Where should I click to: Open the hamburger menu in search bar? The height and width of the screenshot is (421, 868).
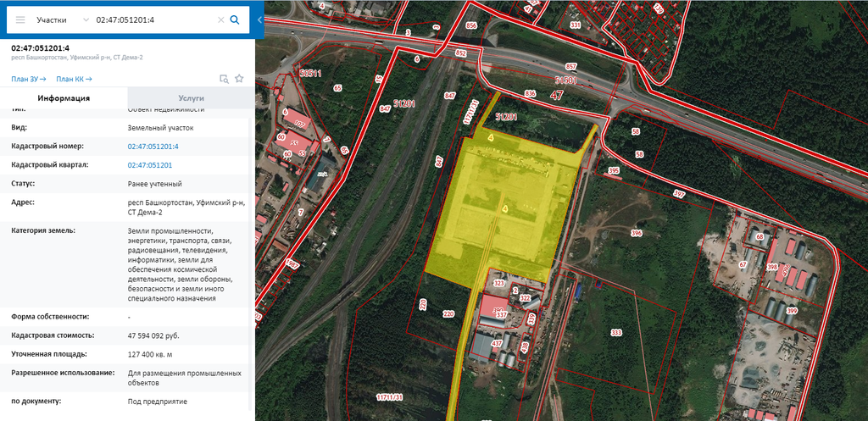pyautogui.click(x=20, y=19)
